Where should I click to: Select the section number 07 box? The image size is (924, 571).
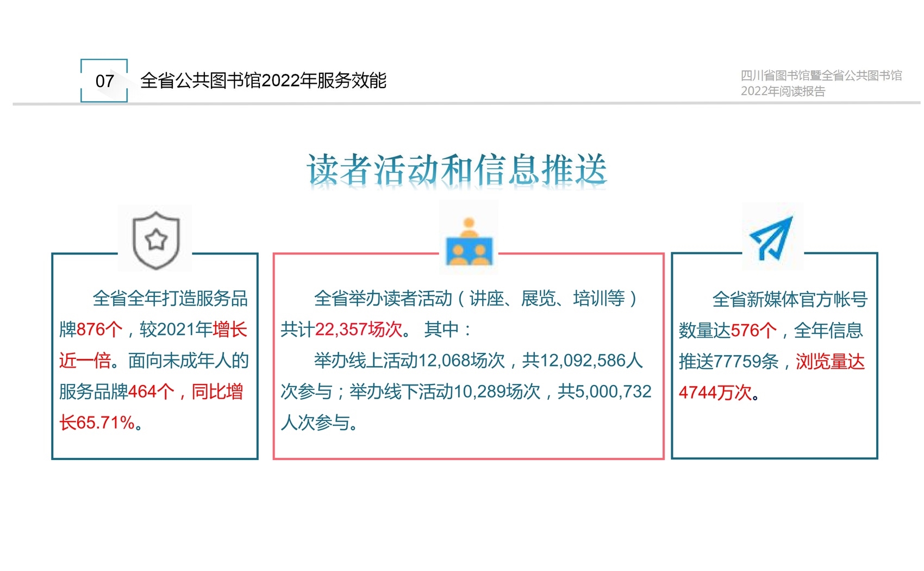(x=104, y=81)
